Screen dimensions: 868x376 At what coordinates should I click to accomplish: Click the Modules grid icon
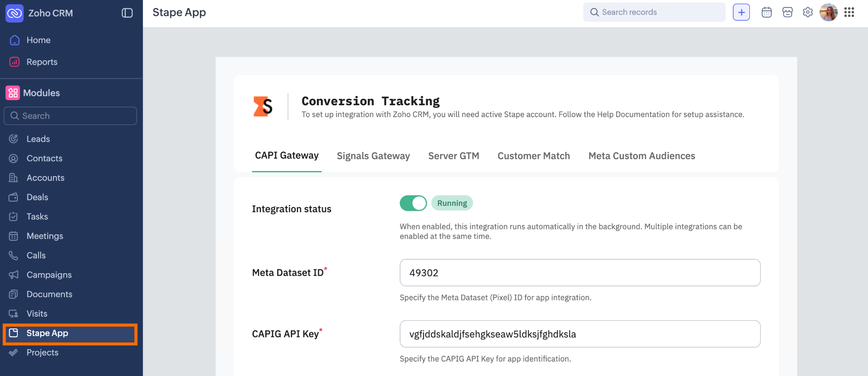pyautogui.click(x=13, y=93)
